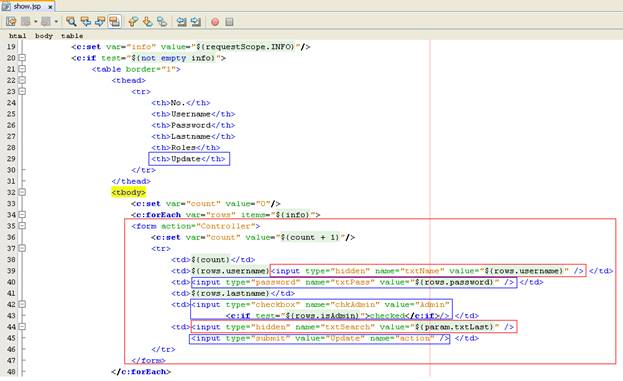Close the show.jsp tab
Image resolution: width=623 pixels, height=381 pixels.
coord(50,7)
